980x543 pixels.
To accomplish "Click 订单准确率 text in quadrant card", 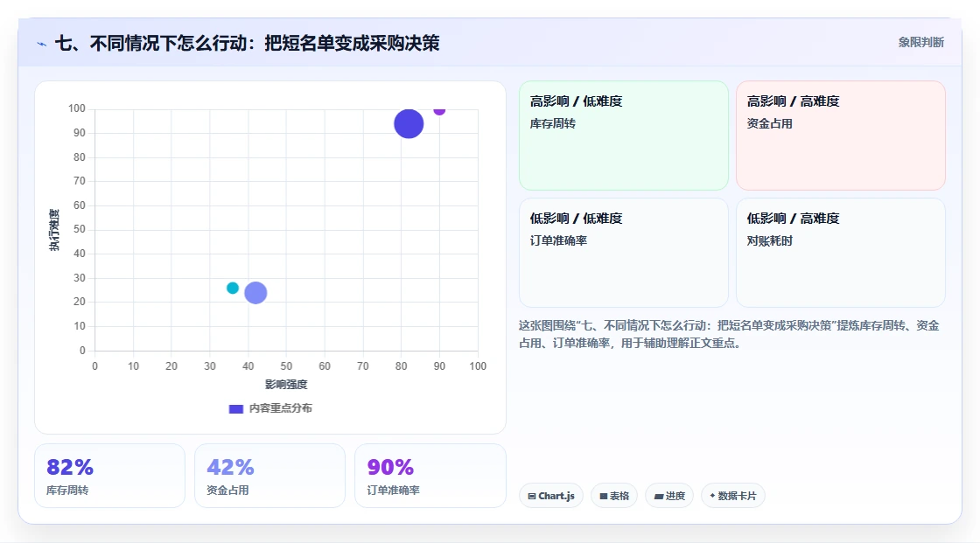I will tap(558, 240).
